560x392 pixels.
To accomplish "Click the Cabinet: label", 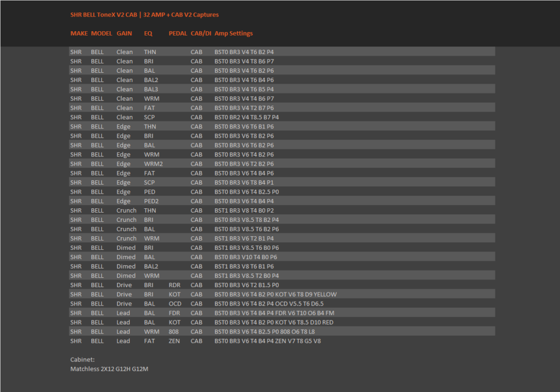I will point(83,360).
